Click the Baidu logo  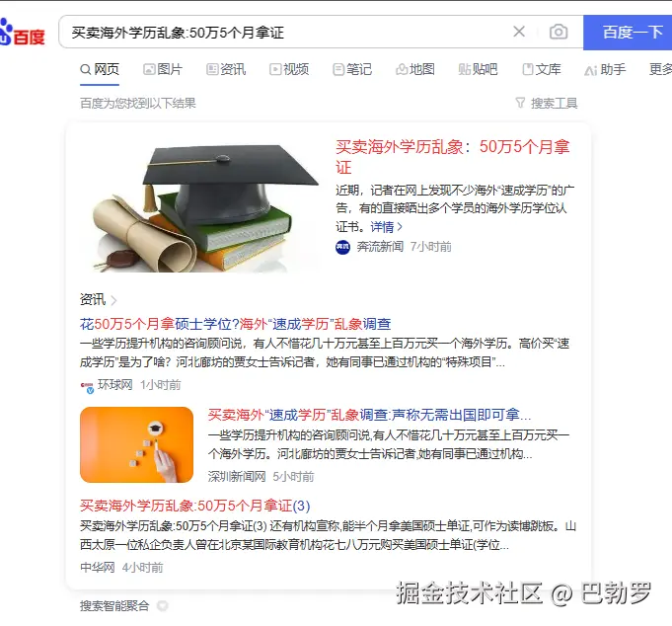(23, 33)
